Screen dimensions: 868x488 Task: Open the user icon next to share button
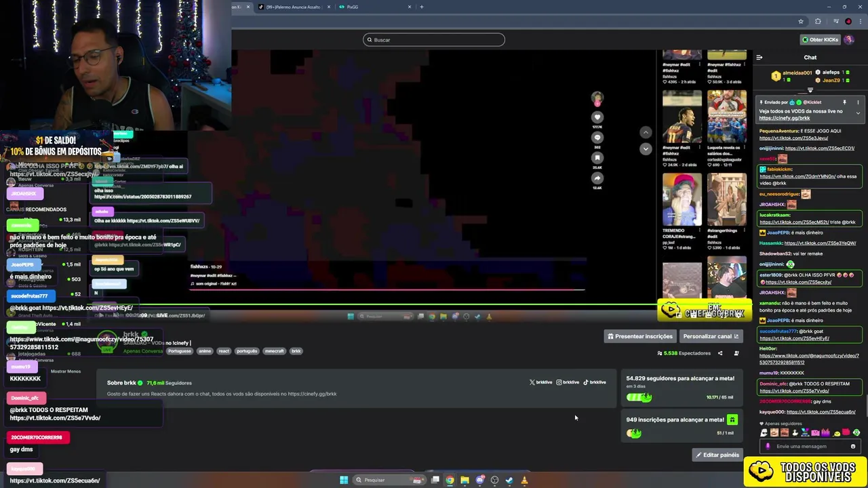click(736, 353)
